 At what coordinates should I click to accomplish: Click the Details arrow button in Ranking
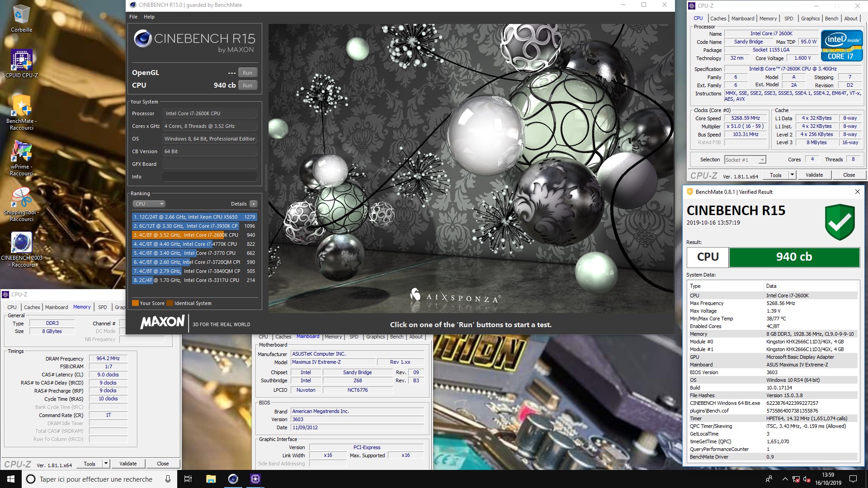254,204
